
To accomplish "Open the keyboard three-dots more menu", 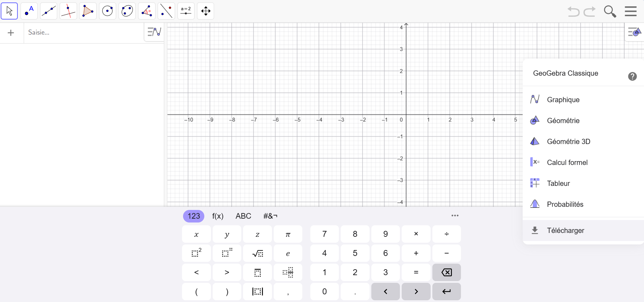I will [455, 216].
